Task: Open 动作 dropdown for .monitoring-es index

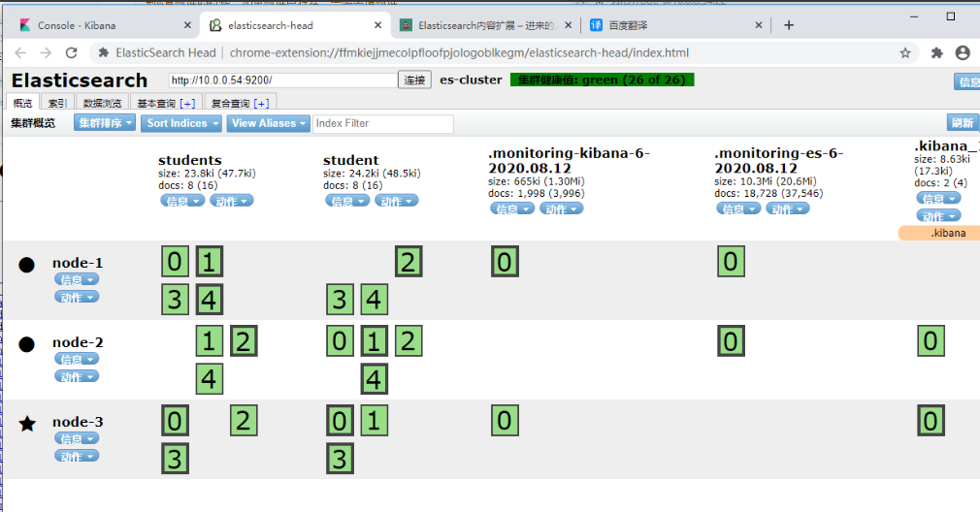Action: (788, 209)
